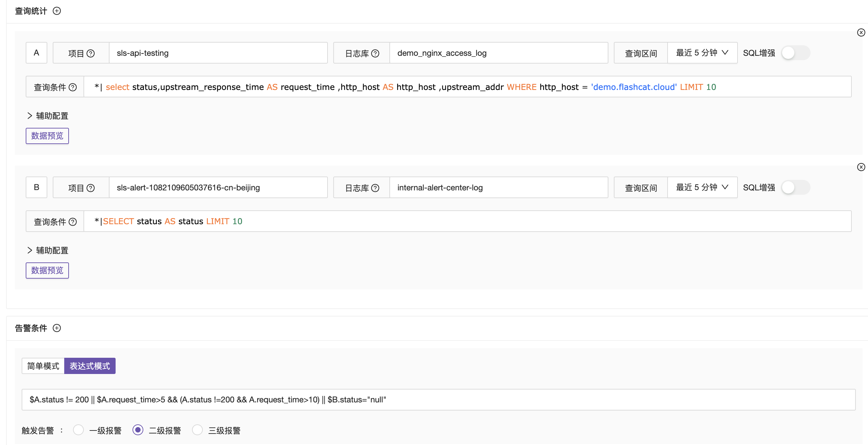Toggle SQL增强 switch for query B

pos(796,187)
